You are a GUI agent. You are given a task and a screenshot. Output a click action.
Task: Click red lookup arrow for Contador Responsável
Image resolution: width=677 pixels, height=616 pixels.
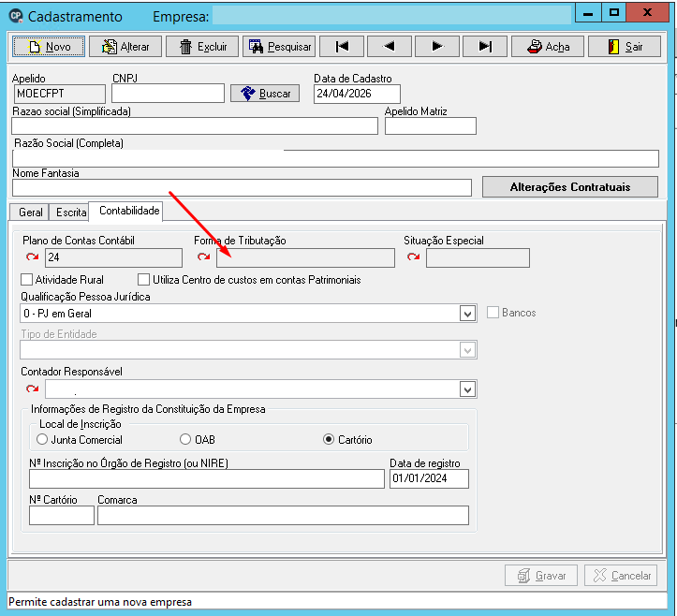click(x=33, y=389)
